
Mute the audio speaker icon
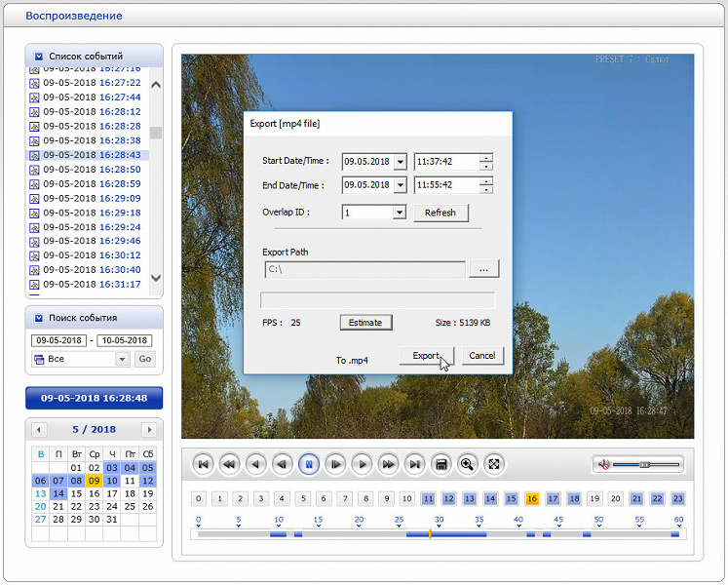coord(604,465)
